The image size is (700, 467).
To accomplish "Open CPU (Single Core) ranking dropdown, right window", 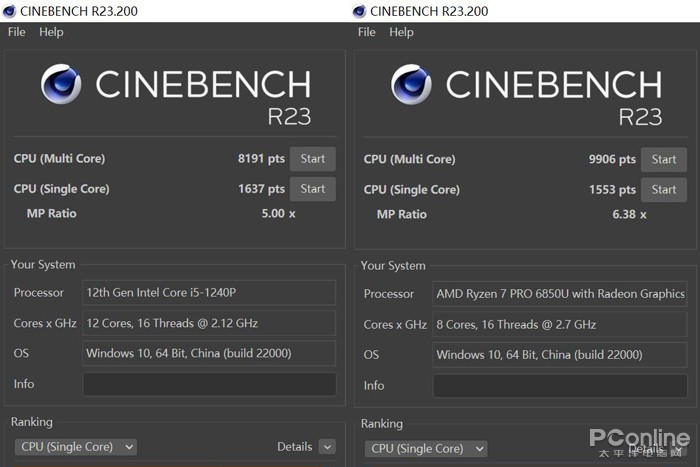I will point(426,449).
